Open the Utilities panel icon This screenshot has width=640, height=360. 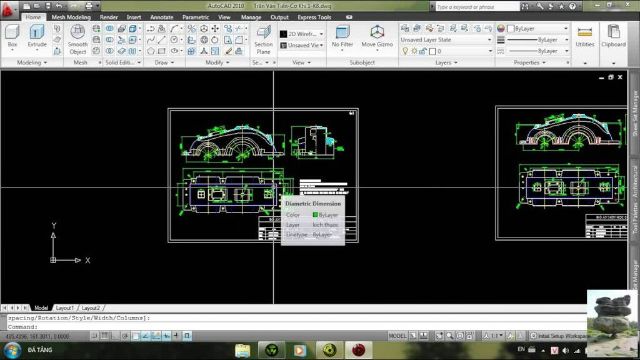pos(584,36)
